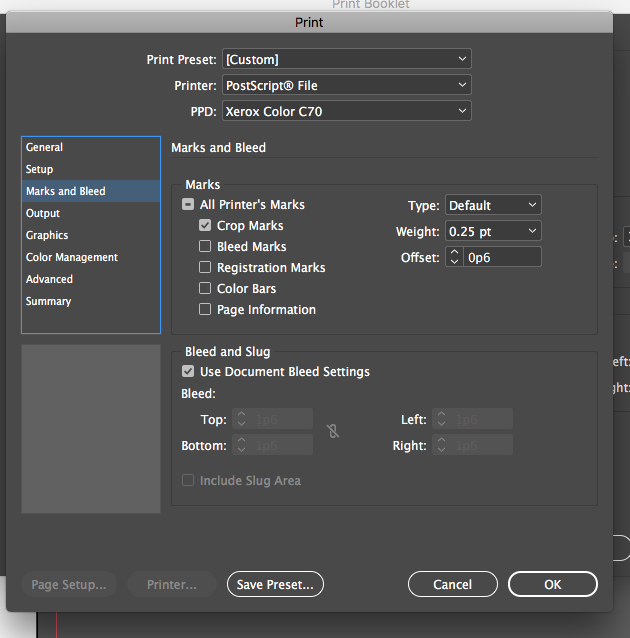
Task: Select the Graphics category
Action: pos(91,235)
